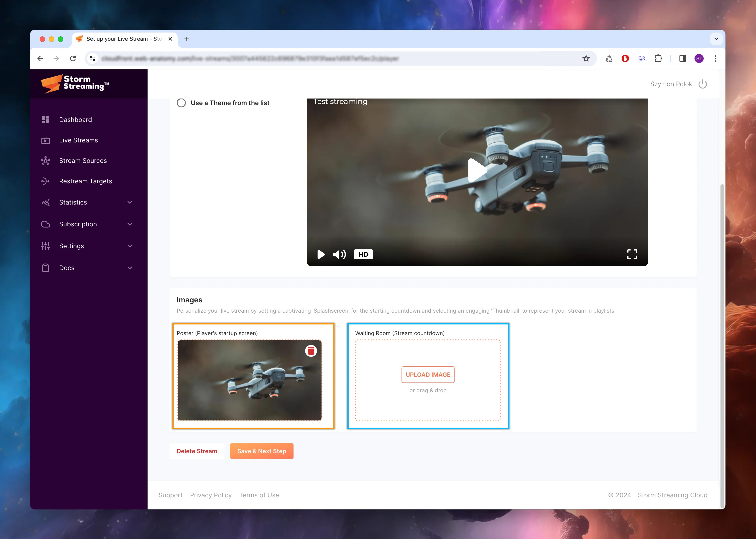Expand the Settings menu
The height and width of the screenshot is (539, 756).
click(x=72, y=246)
